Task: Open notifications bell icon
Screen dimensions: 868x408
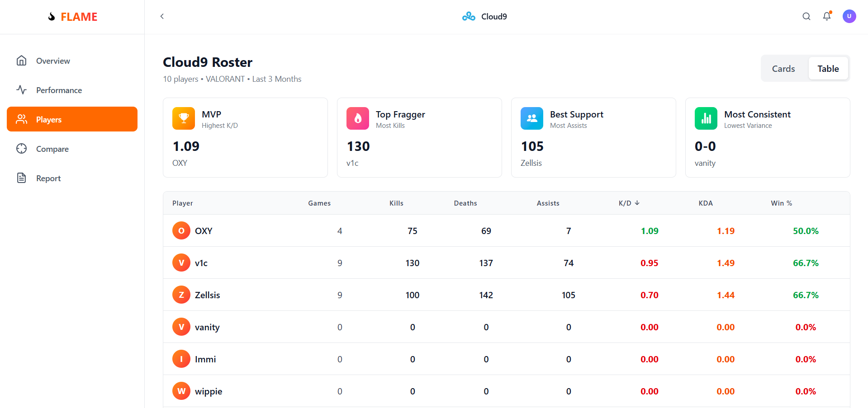Action: pos(827,16)
